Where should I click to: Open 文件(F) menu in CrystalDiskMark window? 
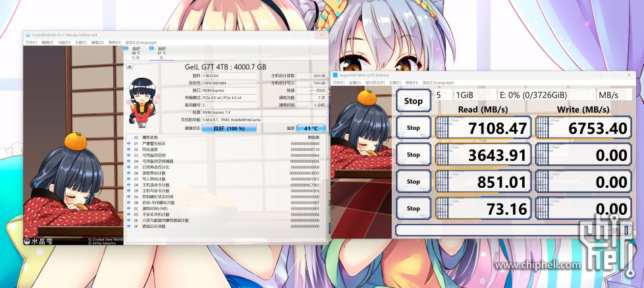click(x=338, y=82)
